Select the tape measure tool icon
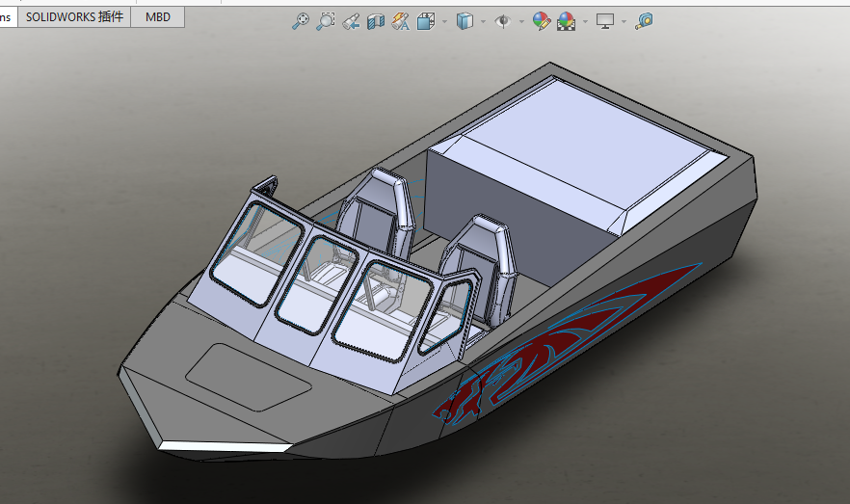This screenshot has width=850, height=504. tap(644, 20)
